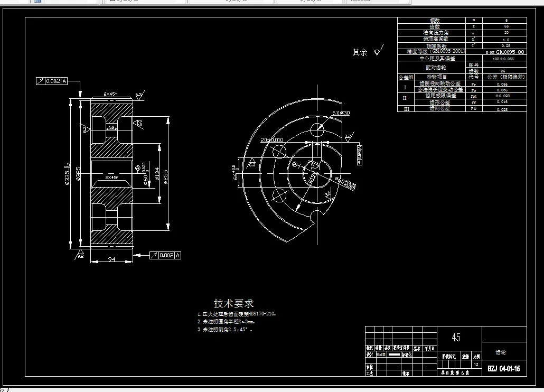Click the 公差组 header cell
The height and width of the screenshot is (392, 544).
coord(406,77)
